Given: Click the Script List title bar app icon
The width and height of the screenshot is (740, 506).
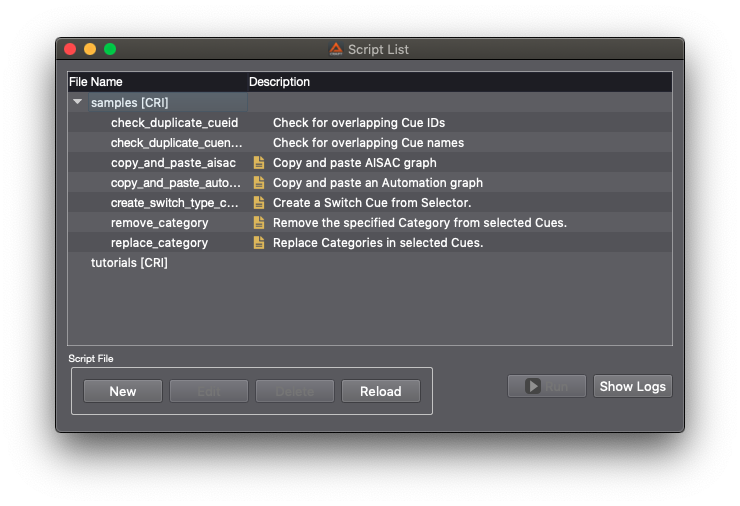Looking at the screenshot, I should [336, 49].
